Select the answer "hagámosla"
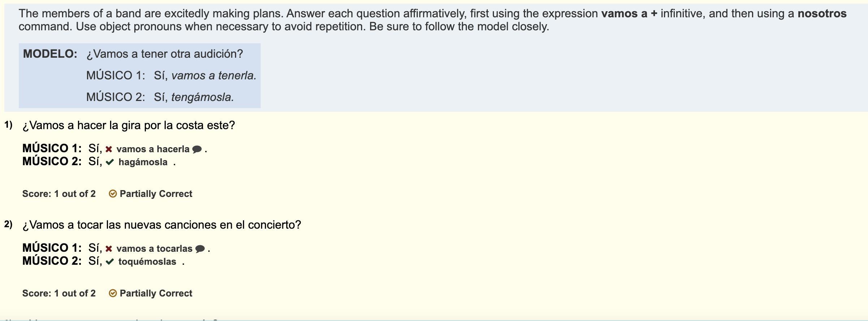 pyautogui.click(x=143, y=162)
